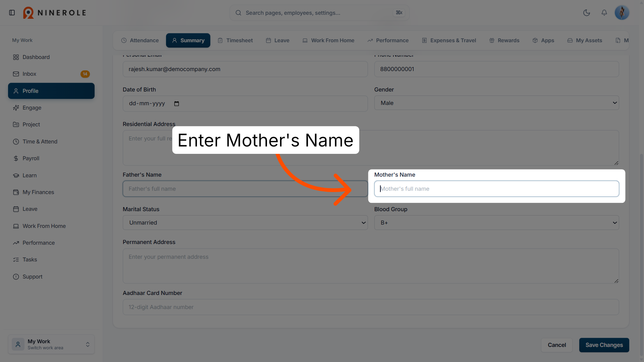644x362 pixels.
Task: Click the Aadhaar Card Number field
Action: (x=371, y=307)
